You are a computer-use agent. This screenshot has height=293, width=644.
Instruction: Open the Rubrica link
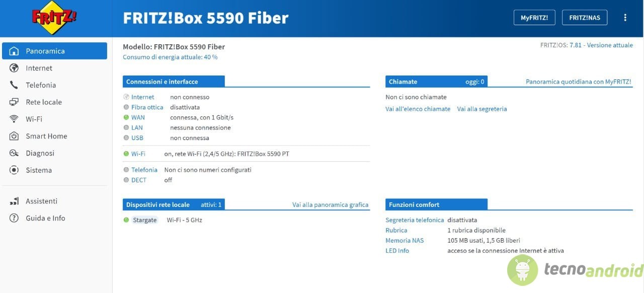tap(396, 230)
